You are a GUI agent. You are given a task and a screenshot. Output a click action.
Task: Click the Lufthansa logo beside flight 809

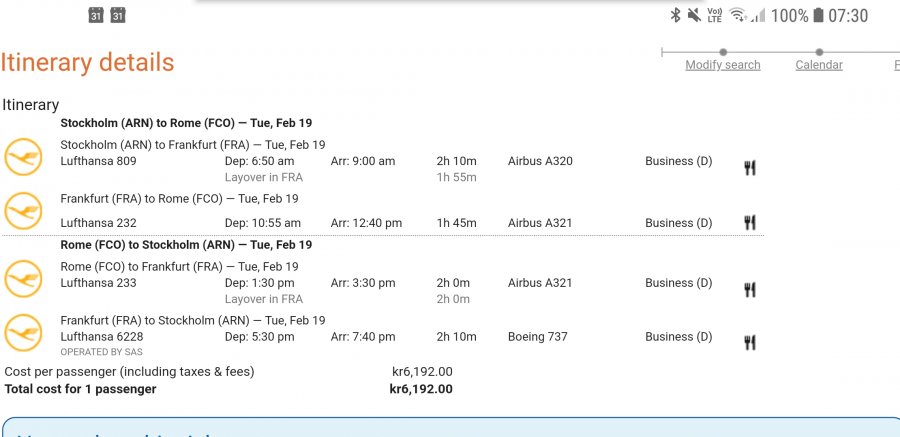pos(24,158)
